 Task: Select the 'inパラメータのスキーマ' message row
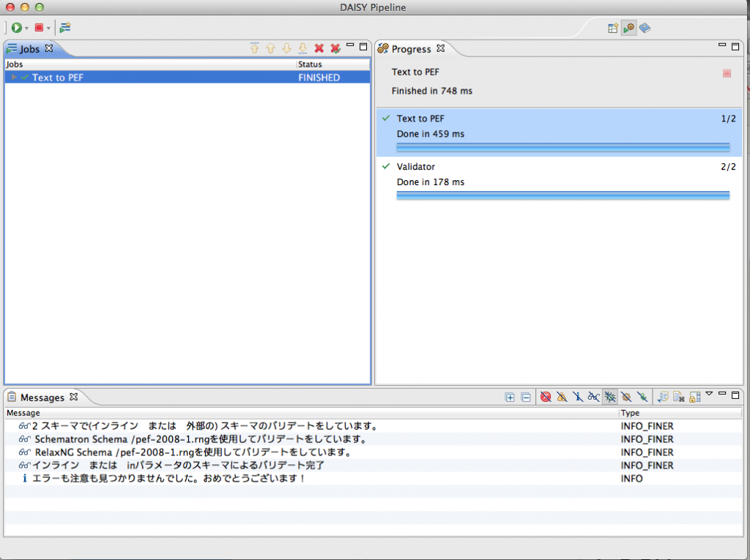[373, 466]
